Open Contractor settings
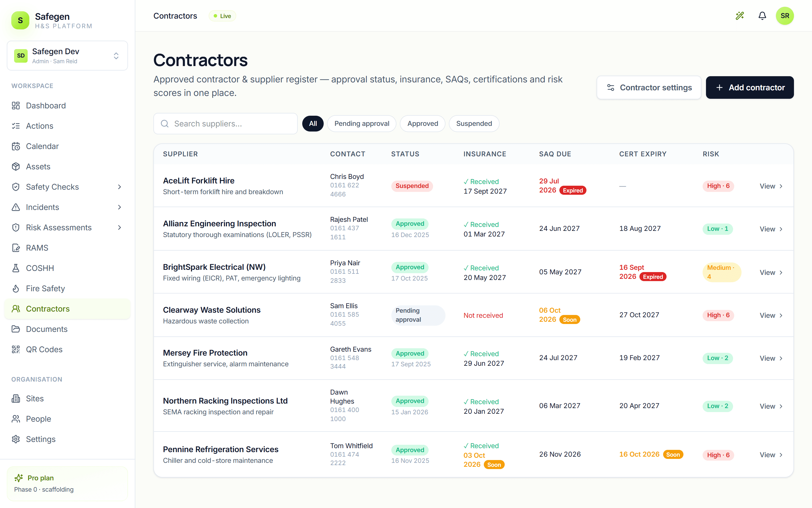The height and width of the screenshot is (508, 812). click(x=649, y=87)
